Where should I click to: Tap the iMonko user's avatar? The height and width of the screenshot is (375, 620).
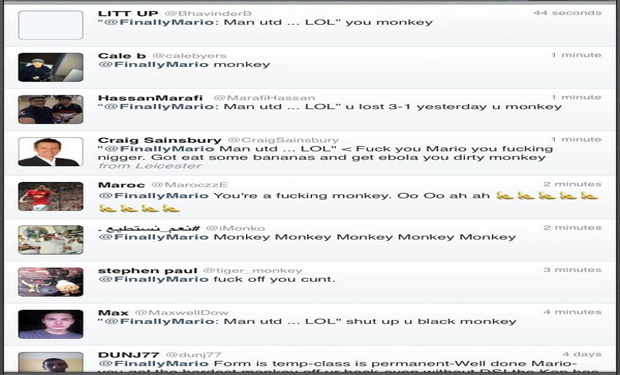(x=51, y=240)
